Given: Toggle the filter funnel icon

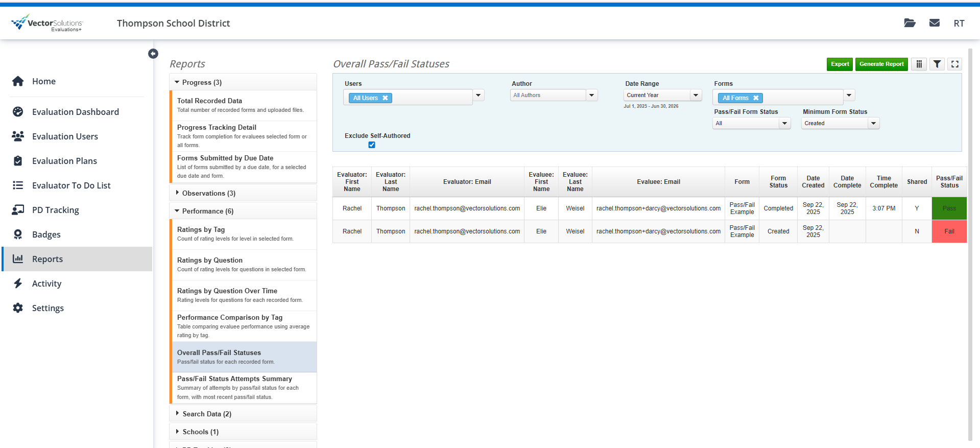Looking at the screenshot, I should 937,64.
